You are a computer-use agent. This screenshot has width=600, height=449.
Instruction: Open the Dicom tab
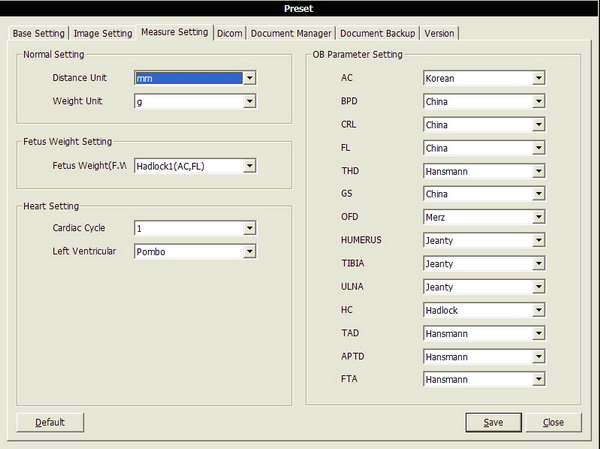click(229, 33)
